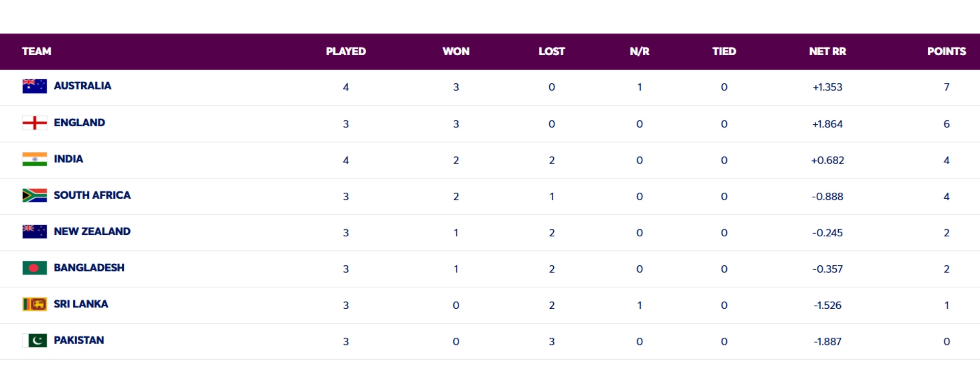The height and width of the screenshot is (368, 980).
Task: Click the Bangladesh flag icon
Action: pos(35,268)
